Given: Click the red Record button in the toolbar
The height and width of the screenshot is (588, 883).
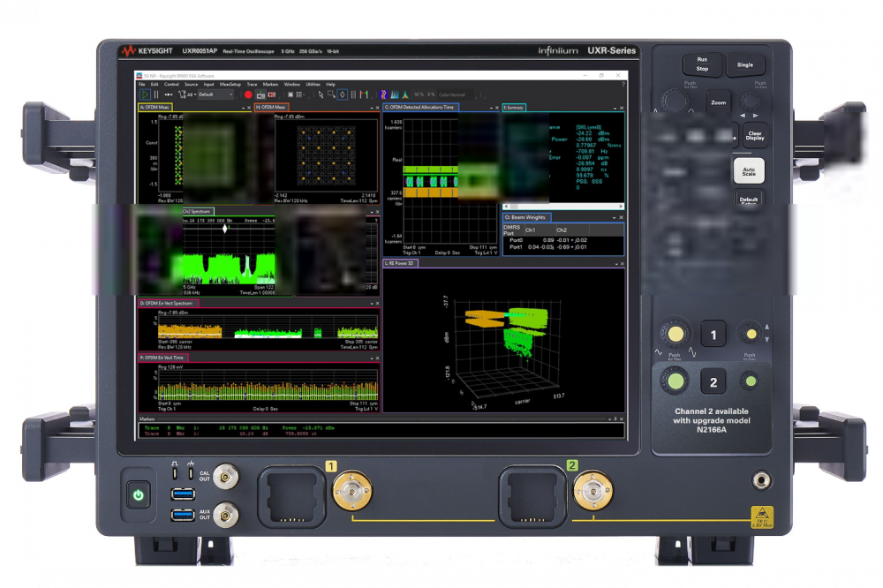Looking at the screenshot, I should [248, 94].
